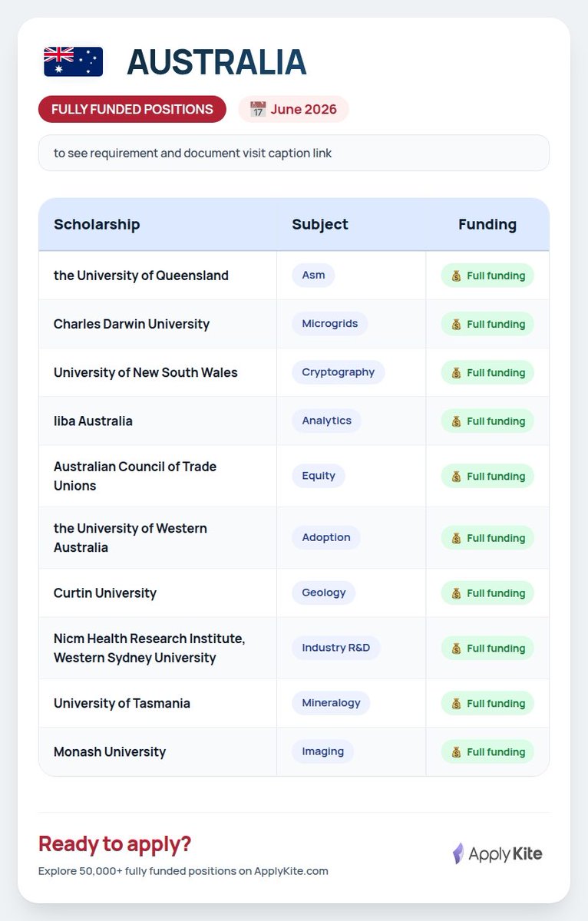Select the Microgrids subject tag
Viewport: 588px width, 921px height.
tap(330, 324)
